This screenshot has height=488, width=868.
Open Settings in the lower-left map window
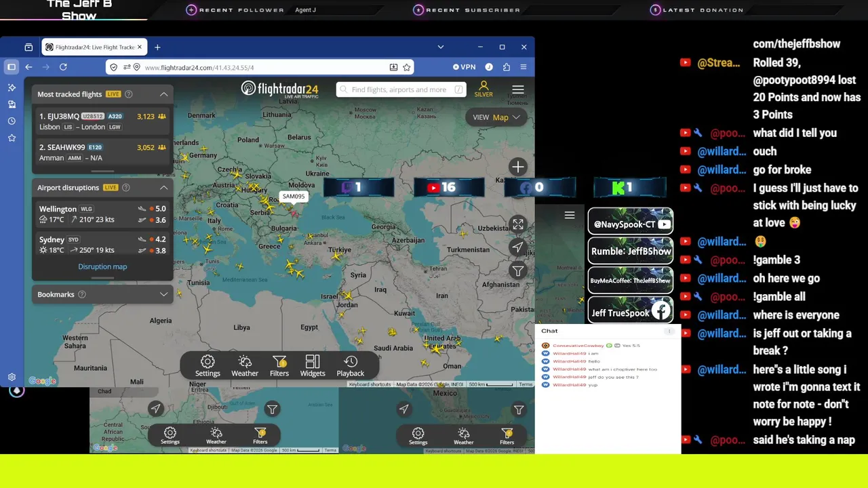170,436
